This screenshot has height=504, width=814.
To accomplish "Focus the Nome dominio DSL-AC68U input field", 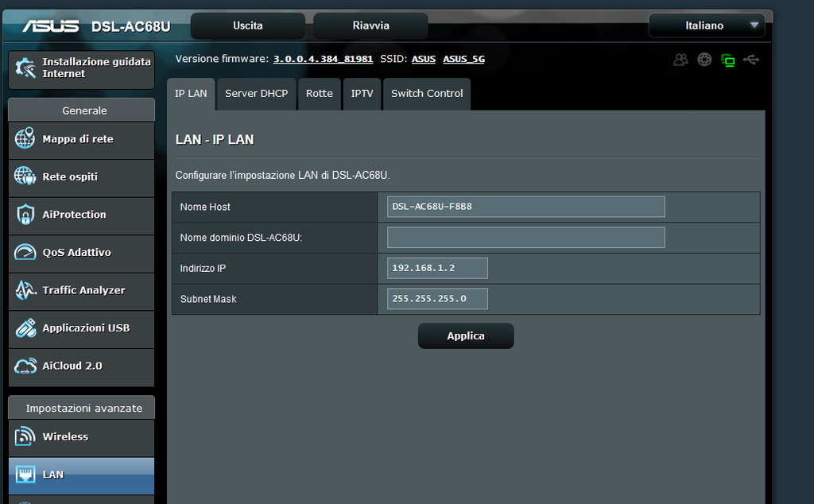I will tap(526, 237).
